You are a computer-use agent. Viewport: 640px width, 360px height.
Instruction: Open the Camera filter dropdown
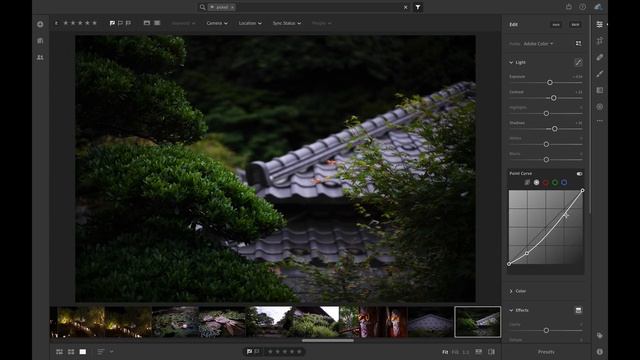coord(217,23)
